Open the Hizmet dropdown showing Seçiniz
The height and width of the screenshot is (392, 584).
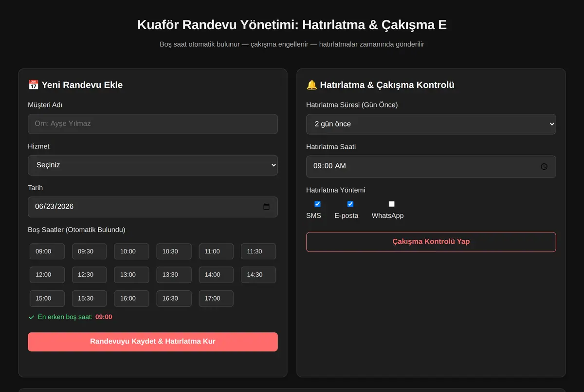click(153, 165)
